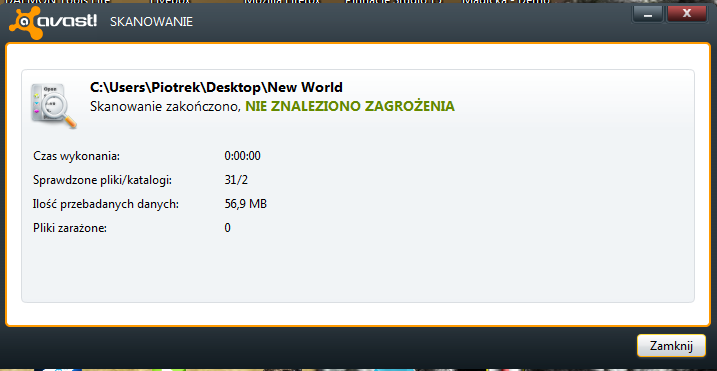Click the Czas wykonania label
Screen dimensions: 717x371
[76, 156]
